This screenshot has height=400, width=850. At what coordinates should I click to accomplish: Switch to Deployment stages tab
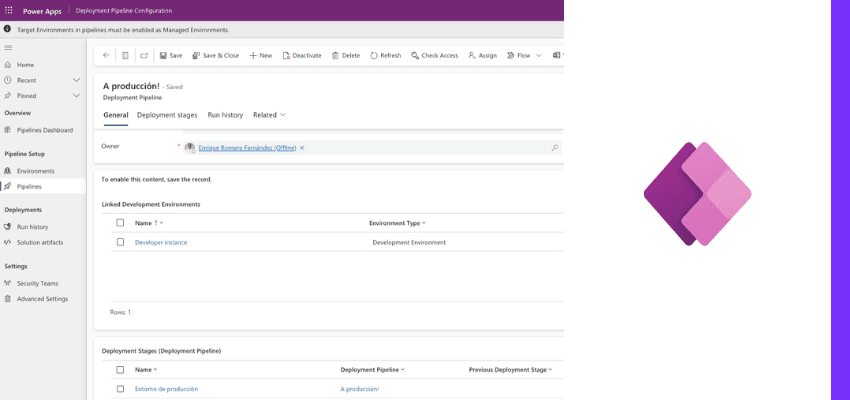point(167,115)
